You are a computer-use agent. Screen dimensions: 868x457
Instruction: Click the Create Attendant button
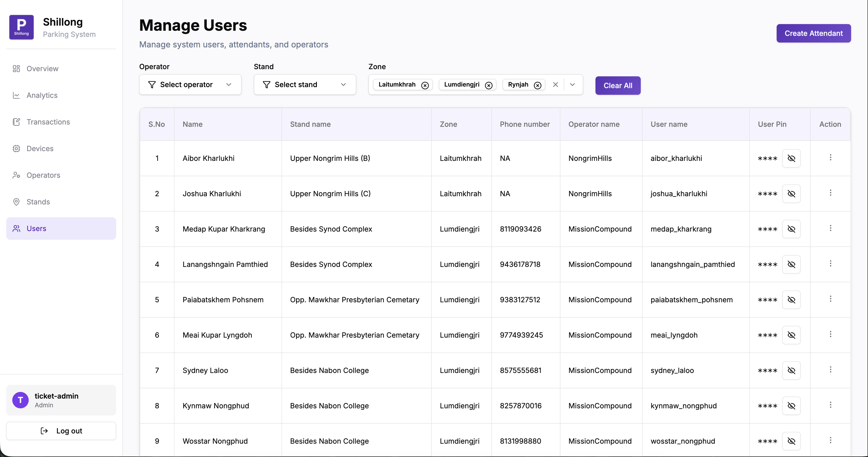click(813, 33)
